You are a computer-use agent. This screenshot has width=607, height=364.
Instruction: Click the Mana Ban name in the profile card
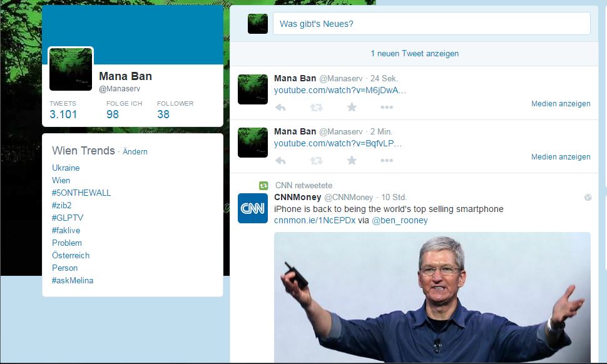[x=125, y=76]
